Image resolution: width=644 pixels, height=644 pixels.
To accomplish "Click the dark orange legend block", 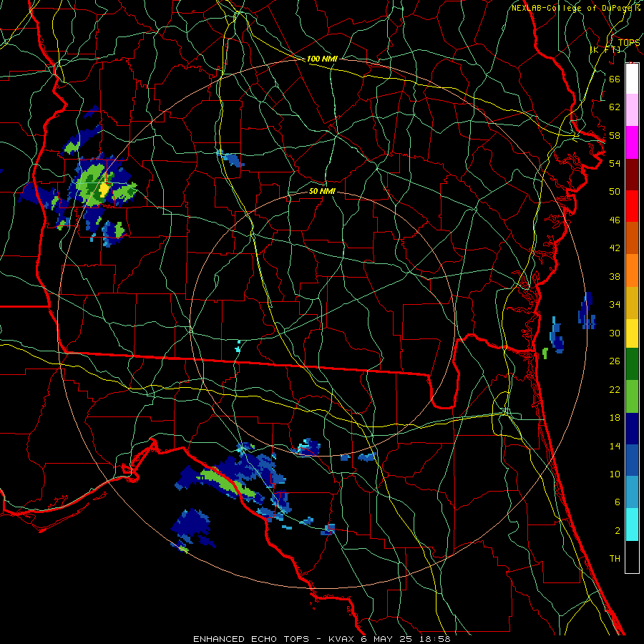I will point(632,238).
